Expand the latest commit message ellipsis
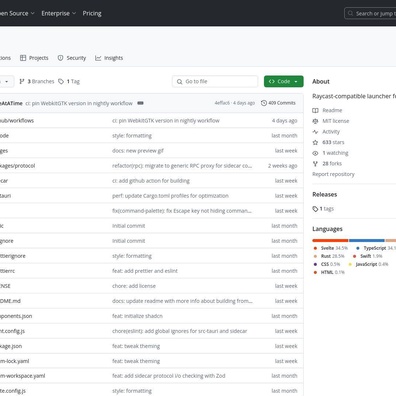396x396 pixels. pyautogui.click(x=140, y=103)
